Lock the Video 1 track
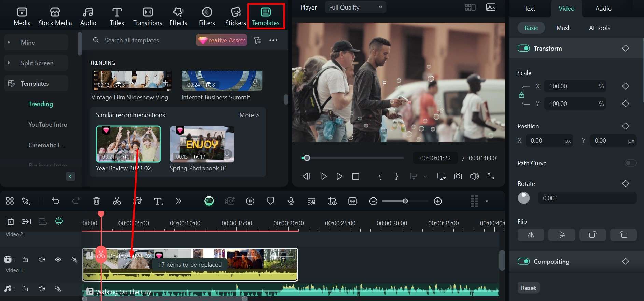644x301 pixels. coord(25,260)
